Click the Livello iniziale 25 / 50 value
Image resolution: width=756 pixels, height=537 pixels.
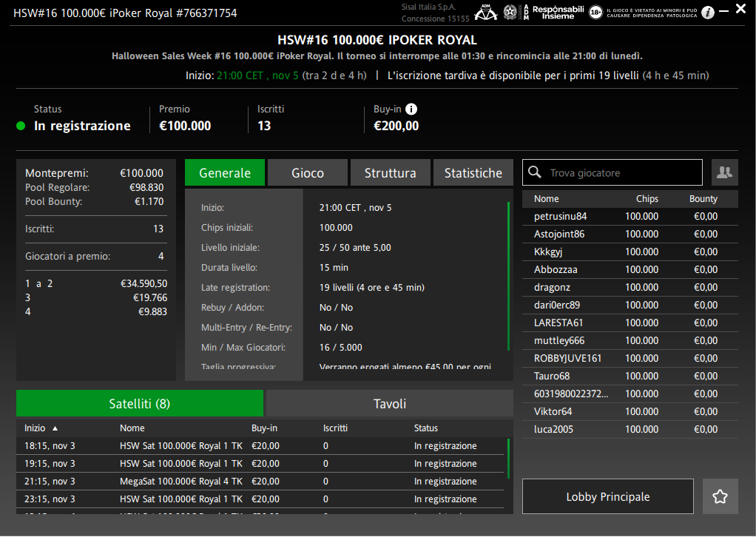pos(355,247)
